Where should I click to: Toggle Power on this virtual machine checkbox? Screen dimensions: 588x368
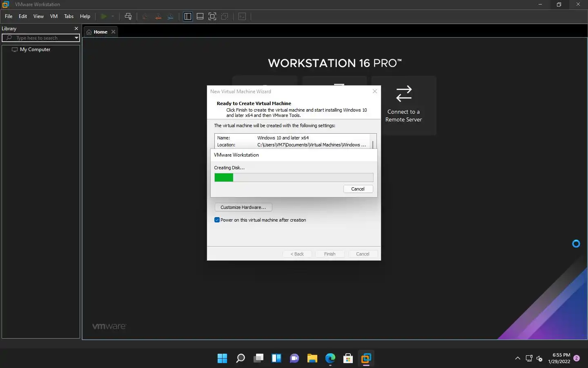point(217,220)
